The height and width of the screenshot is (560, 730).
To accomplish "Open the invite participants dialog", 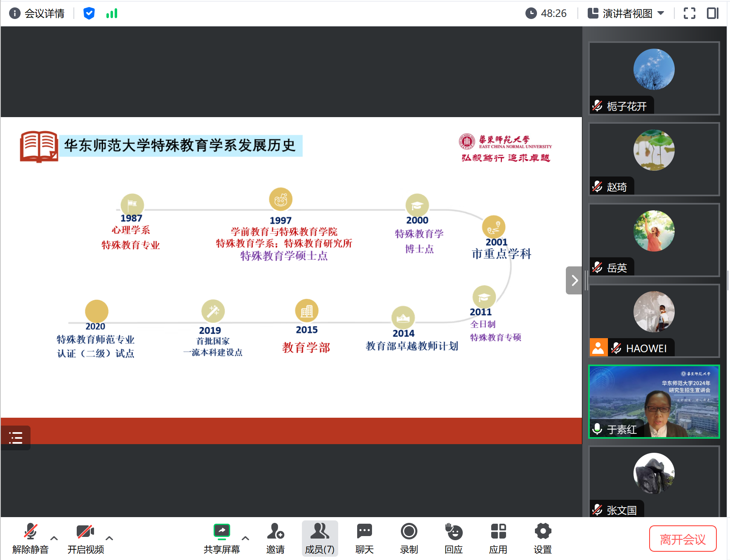I will click(276, 539).
